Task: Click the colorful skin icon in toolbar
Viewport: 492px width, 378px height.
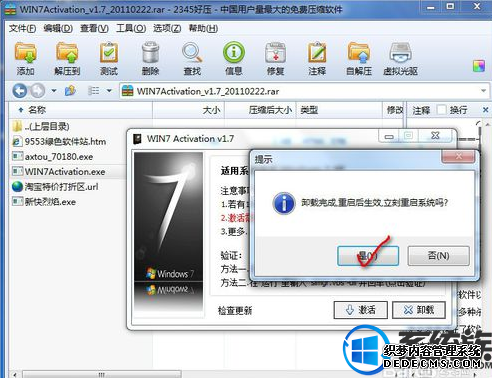Action: pos(479,66)
